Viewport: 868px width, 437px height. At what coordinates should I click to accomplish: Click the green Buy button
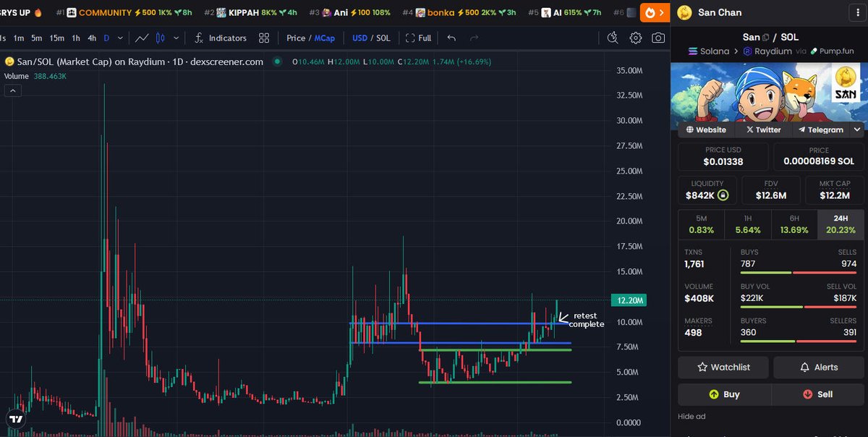pyautogui.click(x=724, y=394)
